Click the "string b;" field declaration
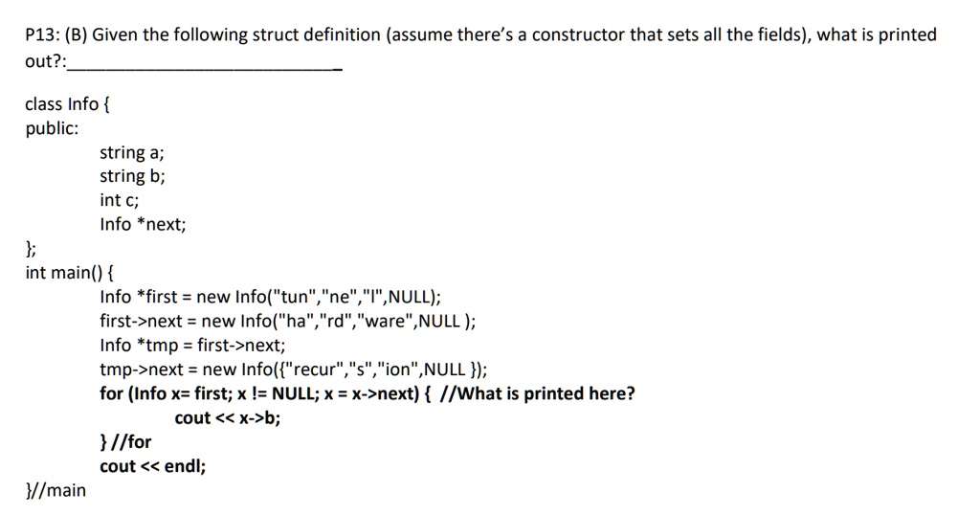This screenshot has width=980, height=515. (x=132, y=176)
